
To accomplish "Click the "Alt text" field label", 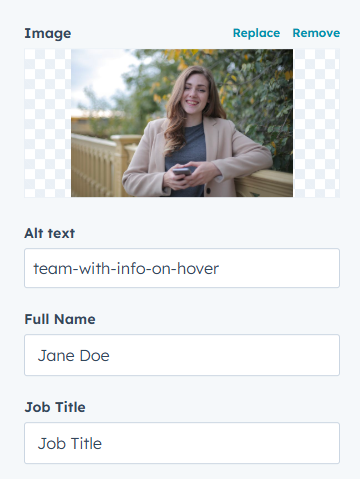I will [x=50, y=233].
